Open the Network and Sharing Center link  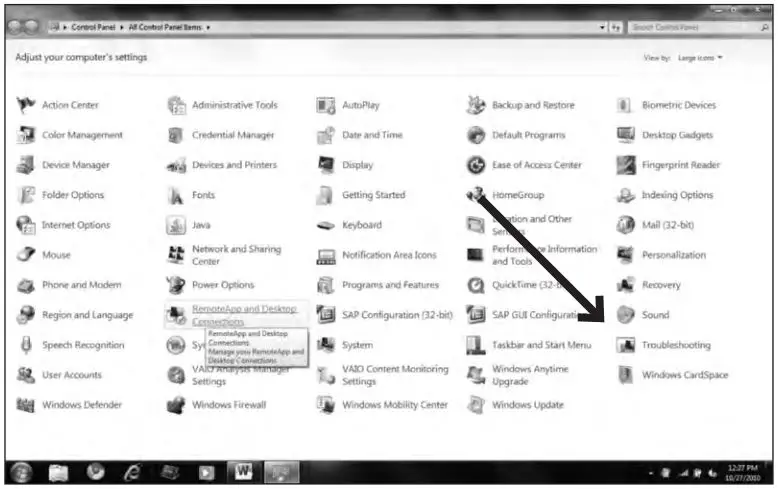coord(236,255)
